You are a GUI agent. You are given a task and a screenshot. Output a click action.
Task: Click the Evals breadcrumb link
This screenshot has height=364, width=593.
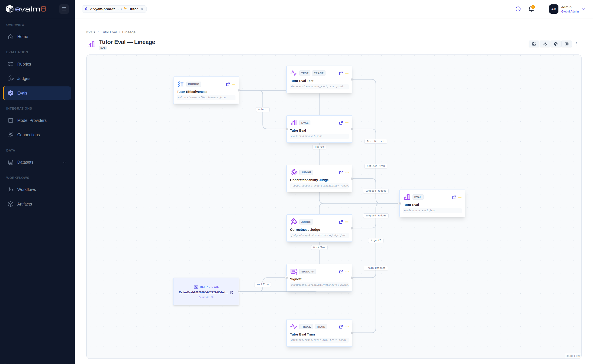pyautogui.click(x=91, y=32)
